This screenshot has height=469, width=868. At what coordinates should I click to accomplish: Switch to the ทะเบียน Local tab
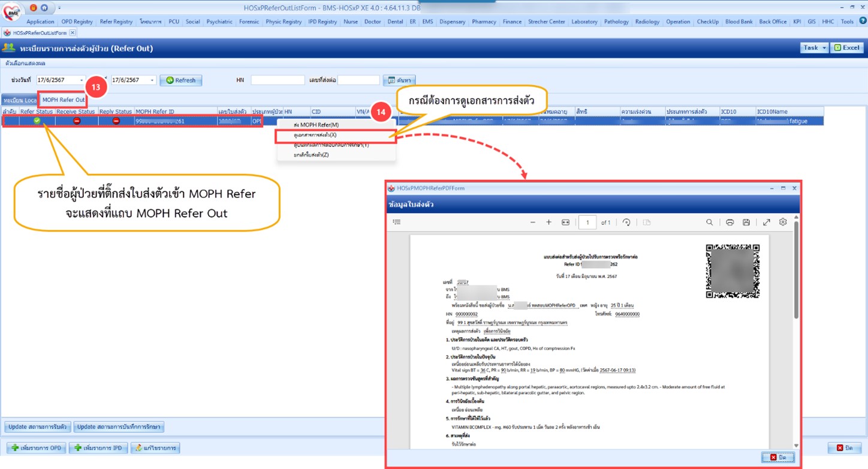20,100
